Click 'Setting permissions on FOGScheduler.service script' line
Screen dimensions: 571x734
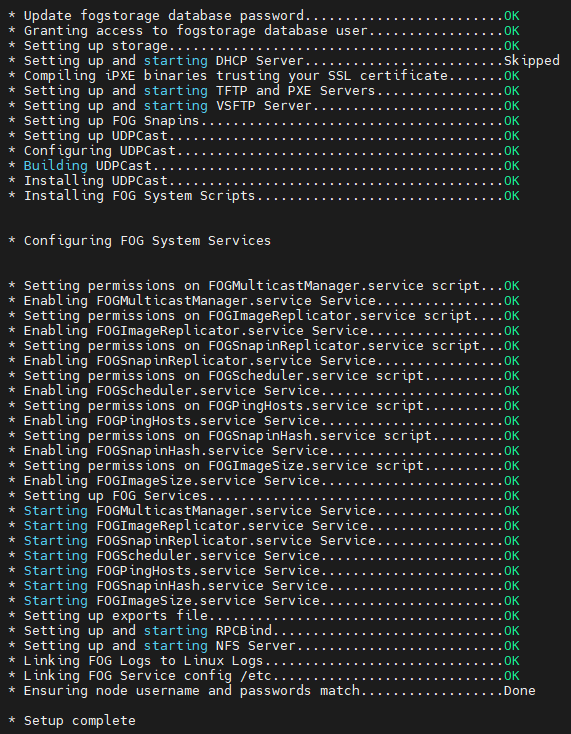pos(264,375)
